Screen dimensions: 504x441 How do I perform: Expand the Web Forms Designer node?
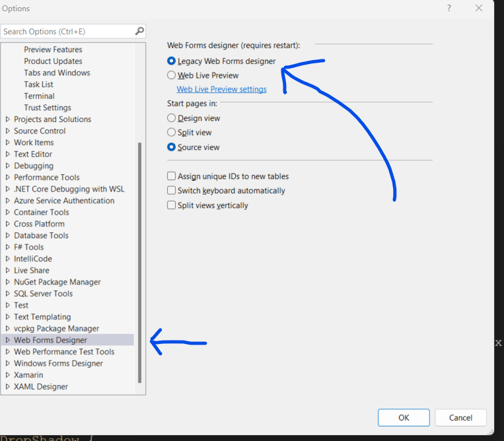(x=8, y=340)
